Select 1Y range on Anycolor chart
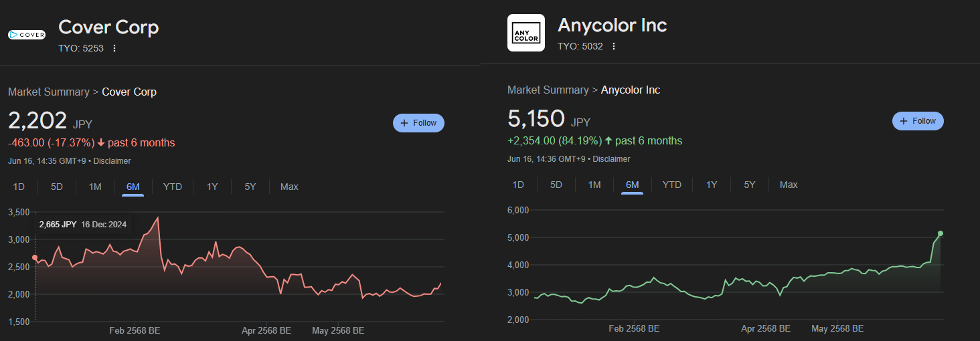The image size is (980, 341). pos(712,185)
